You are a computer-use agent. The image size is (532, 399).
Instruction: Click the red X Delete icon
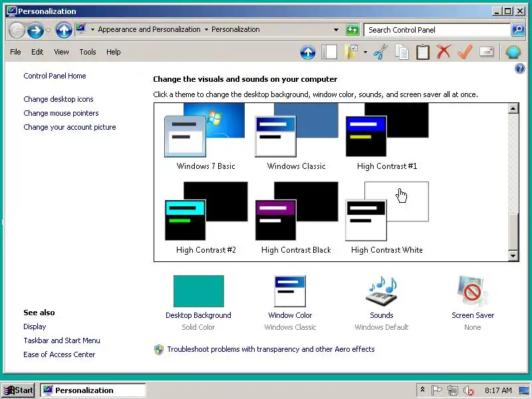coord(444,52)
